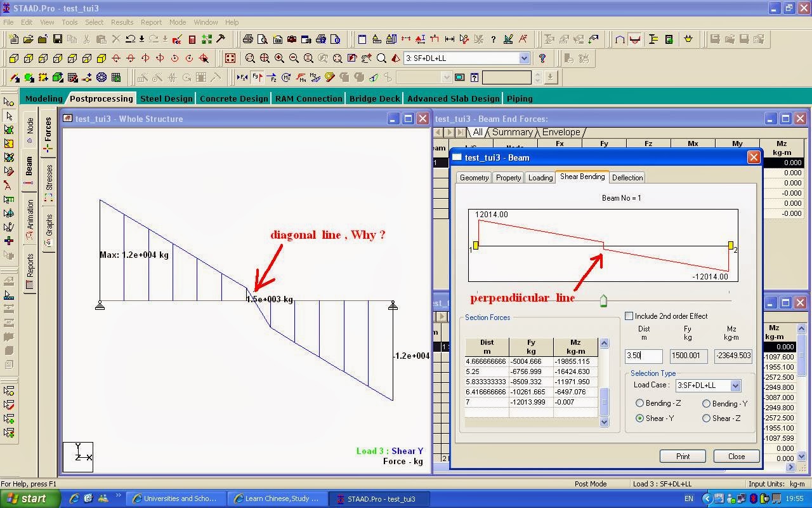Screen dimensions: 812x508
Task: Click the New file icon
Action: [x=13, y=39]
